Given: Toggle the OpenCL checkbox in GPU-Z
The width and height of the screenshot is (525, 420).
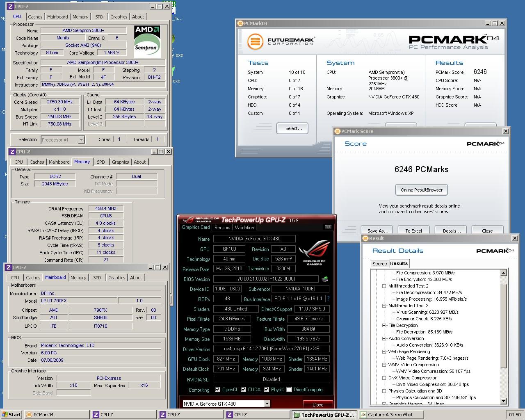Looking at the screenshot, I should 218,390.
